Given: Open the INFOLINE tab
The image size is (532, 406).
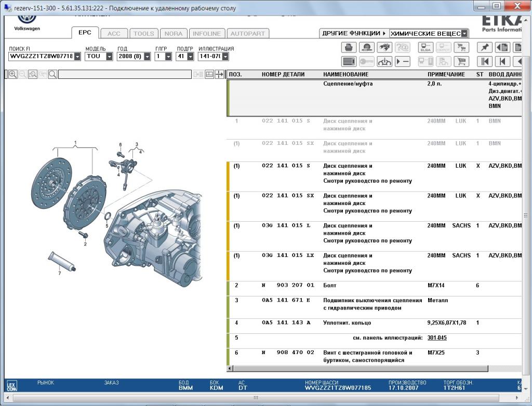Looking at the screenshot, I should point(207,34).
